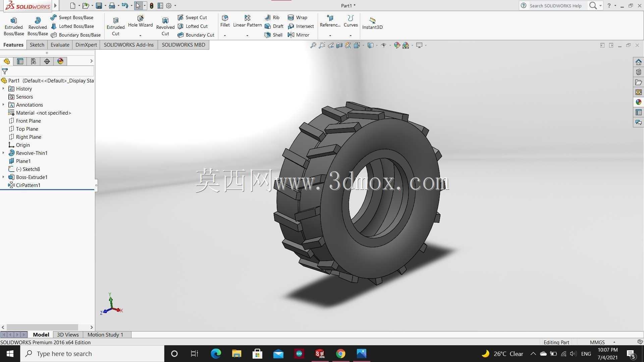Use the Shell feature

pos(273,35)
